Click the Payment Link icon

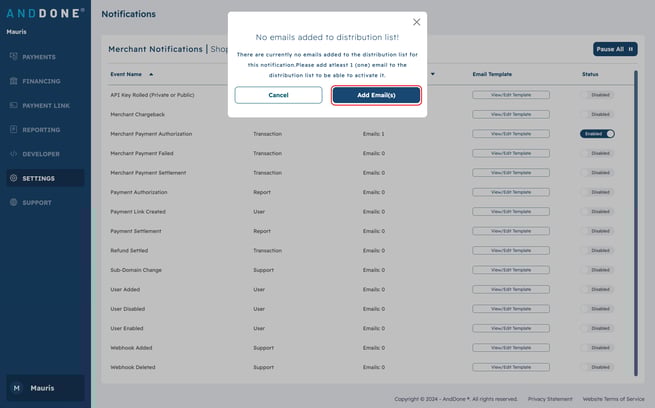click(13, 105)
